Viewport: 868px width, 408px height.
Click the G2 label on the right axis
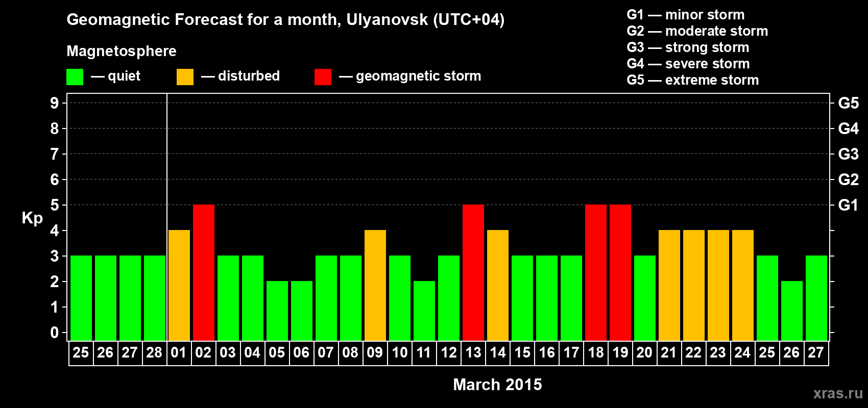(848, 180)
